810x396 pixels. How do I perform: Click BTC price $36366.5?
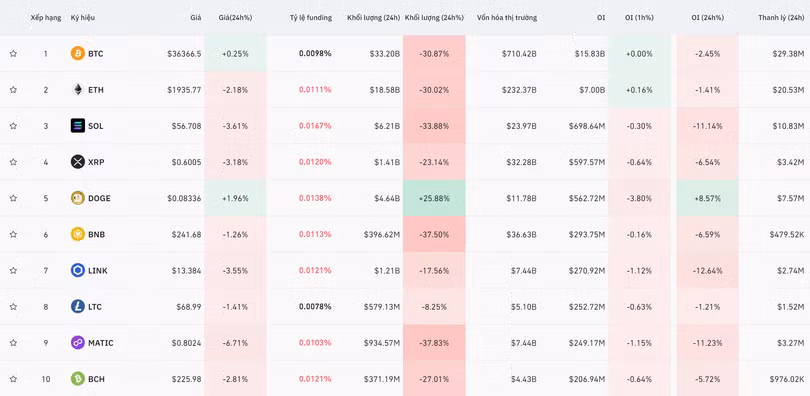tap(184, 54)
